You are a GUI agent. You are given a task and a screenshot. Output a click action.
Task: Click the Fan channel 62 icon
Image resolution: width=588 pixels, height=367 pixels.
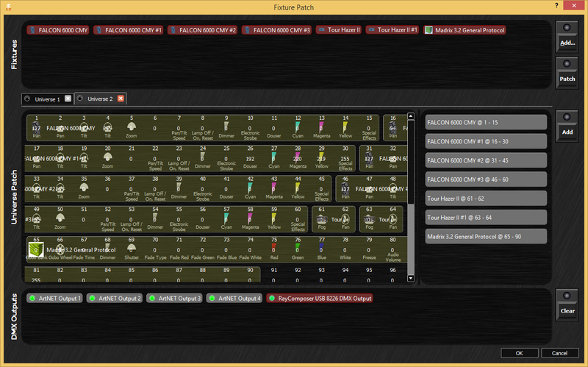(x=345, y=219)
